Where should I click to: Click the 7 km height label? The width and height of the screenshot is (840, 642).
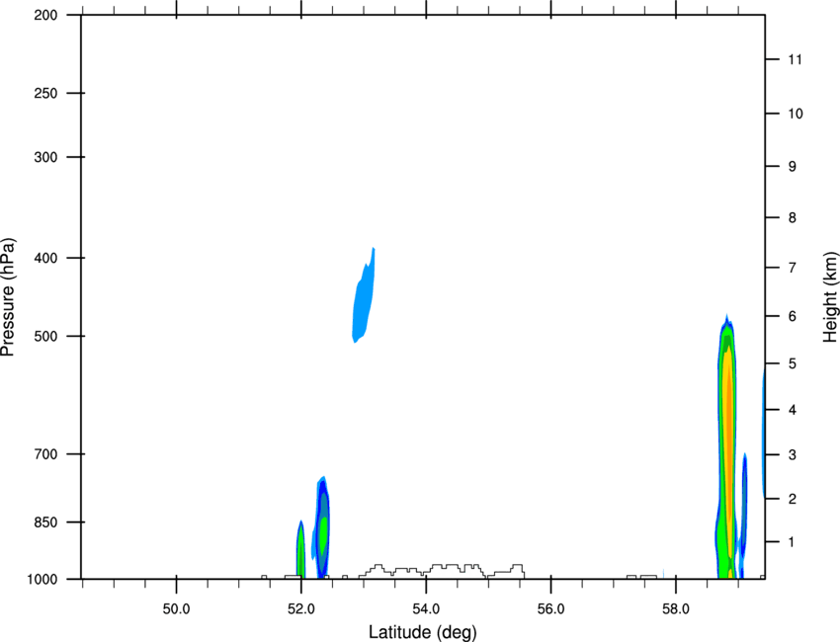coord(792,268)
